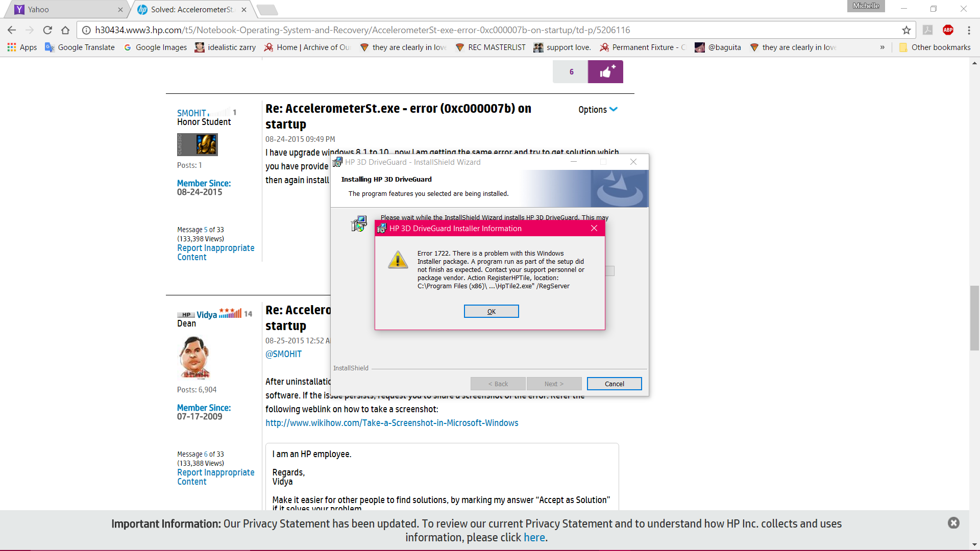This screenshot has height=551, width=980.
Task: Click the purple kudos thumbs-up icon
Action: point(605,72)
